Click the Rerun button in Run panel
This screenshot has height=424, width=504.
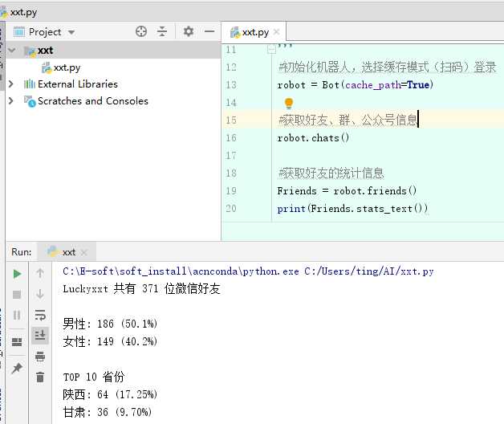17,274
